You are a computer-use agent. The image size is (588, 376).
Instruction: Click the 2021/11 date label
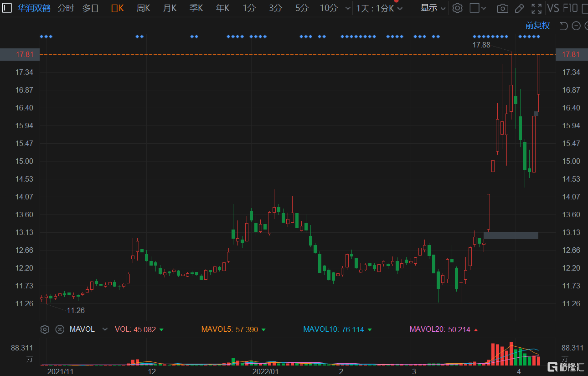61,371
